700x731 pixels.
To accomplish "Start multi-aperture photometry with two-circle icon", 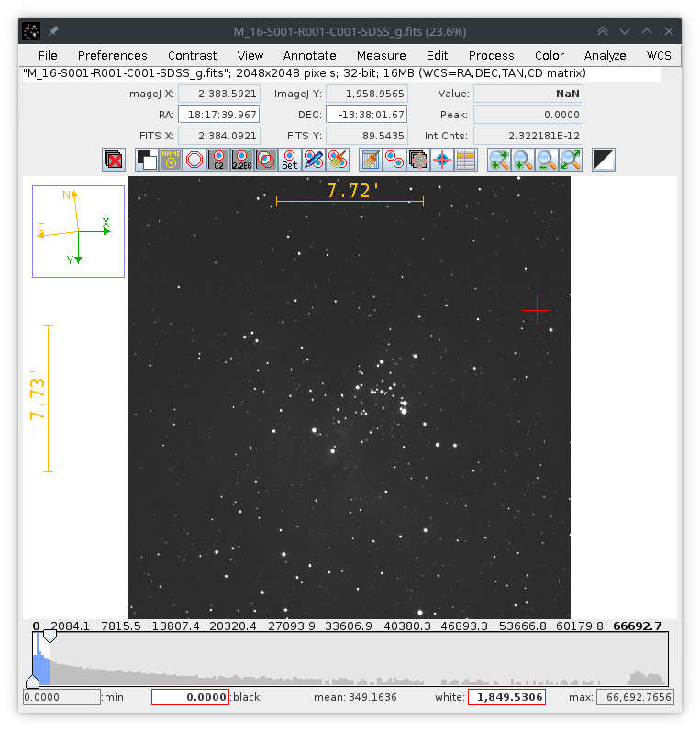I will [x=394, y=160].
